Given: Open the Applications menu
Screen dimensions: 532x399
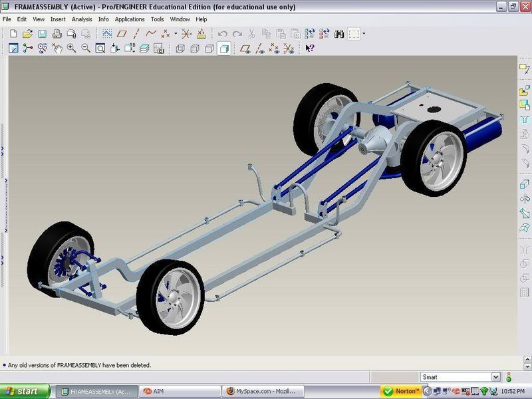Looking at the screenshot, I should click(130, 19).
